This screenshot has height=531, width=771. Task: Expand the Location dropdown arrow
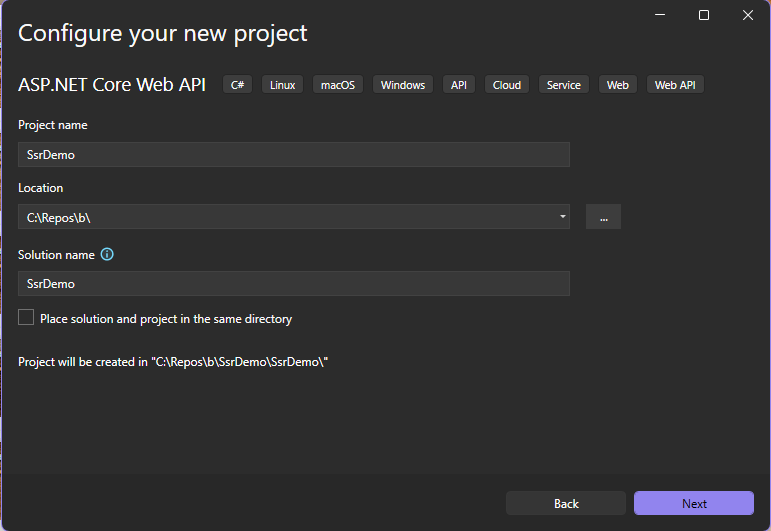pyautogui.click(x=563, y=217)
